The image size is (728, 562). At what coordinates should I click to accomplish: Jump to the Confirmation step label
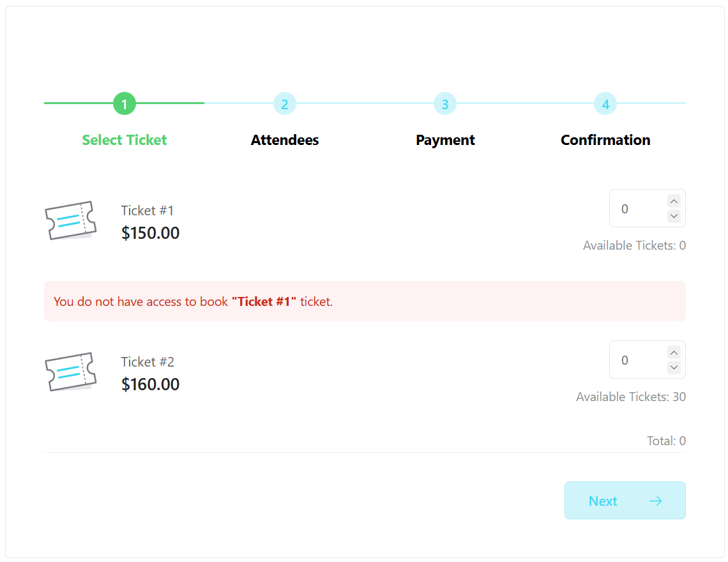(605, 140)
